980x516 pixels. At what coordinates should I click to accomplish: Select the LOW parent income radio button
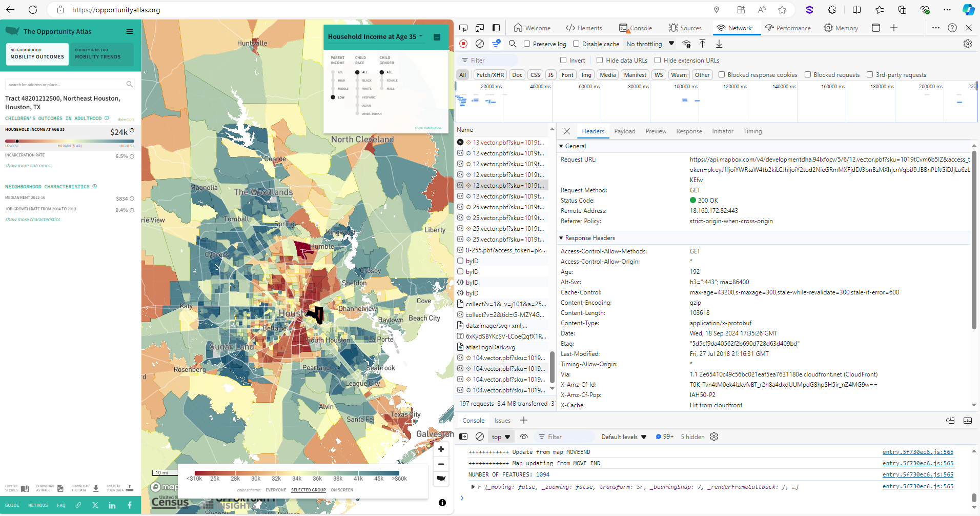[x=334, y=97]
